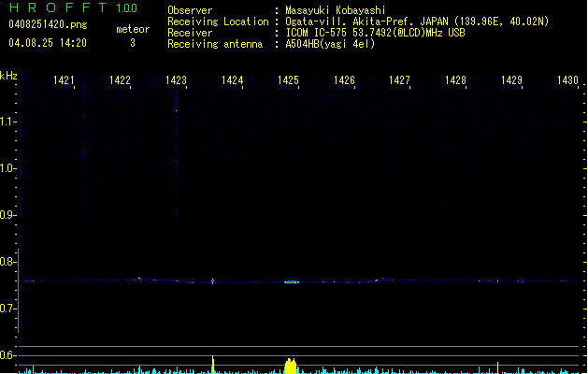Click the 1430 time axis label
Image resolution: width=588 pixels, height=374 pixels.
[567, 80]
